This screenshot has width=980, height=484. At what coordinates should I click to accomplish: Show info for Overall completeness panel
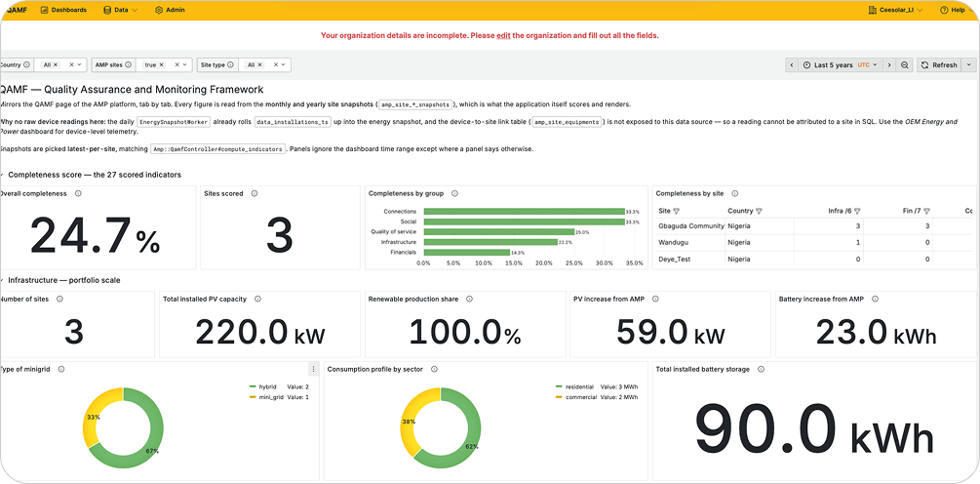click(78, 194)
